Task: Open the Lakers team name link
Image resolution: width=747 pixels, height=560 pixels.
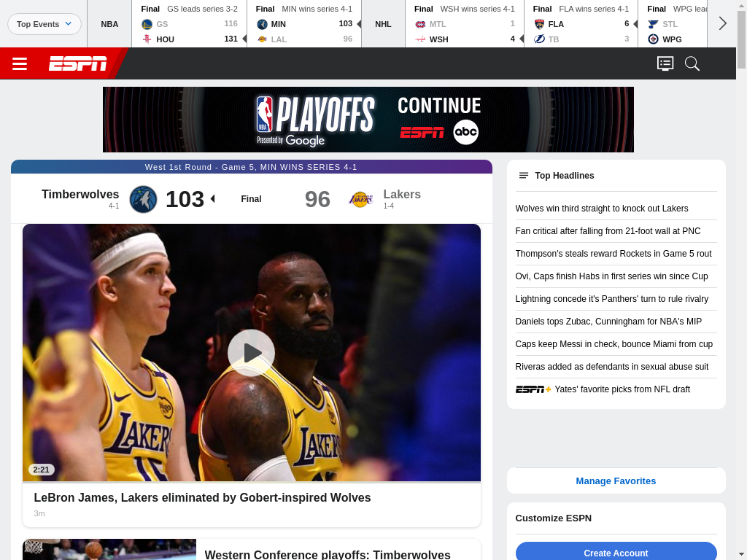Action: pos(402,194)
